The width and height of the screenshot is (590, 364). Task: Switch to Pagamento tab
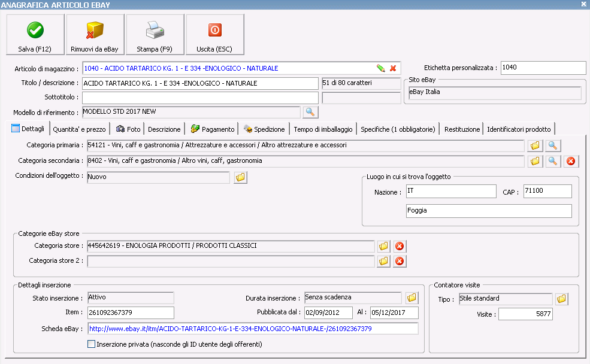point(213,129)
